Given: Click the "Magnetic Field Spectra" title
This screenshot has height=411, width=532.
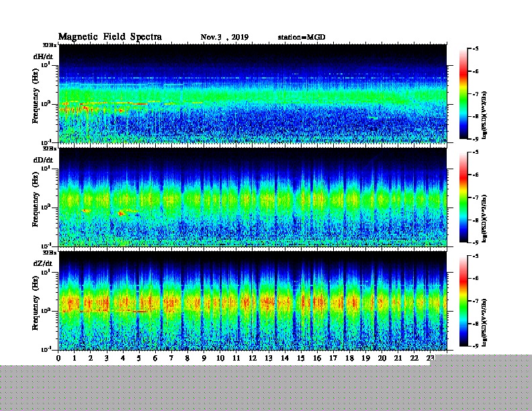Looking at the screenshot, I should 110,37.
